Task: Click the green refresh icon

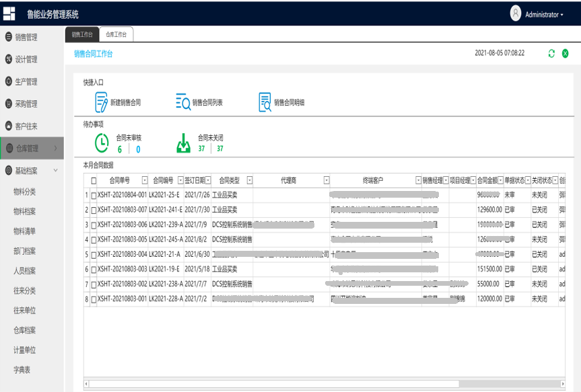Action: [x=551, y=53]
